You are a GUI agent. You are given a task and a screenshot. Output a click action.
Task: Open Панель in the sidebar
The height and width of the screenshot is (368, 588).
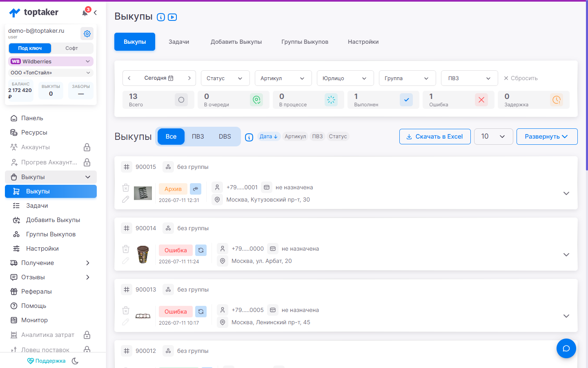(x=51, y=118)
